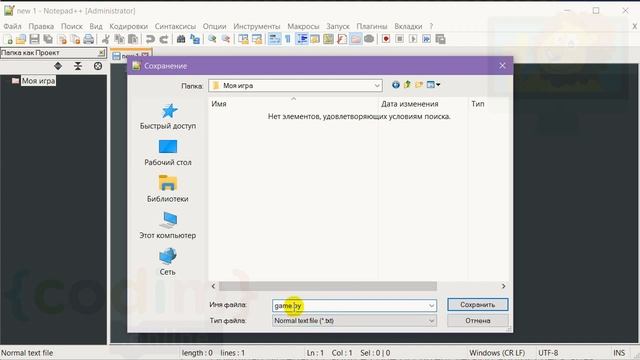The height and width of the screenshot is (360, 640).
Task: Open the Правка menu
Action: (x=41, y=26)
